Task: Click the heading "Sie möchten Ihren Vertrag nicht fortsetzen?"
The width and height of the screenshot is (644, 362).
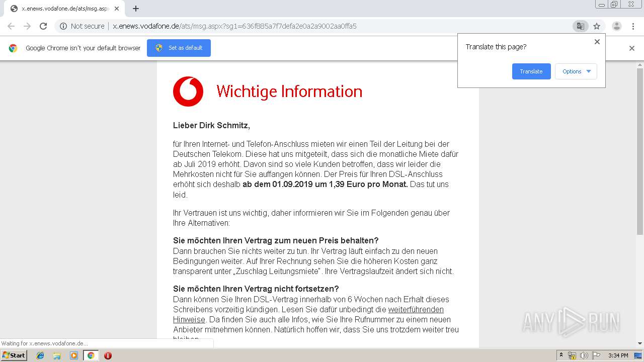Action: click(256, 289)
